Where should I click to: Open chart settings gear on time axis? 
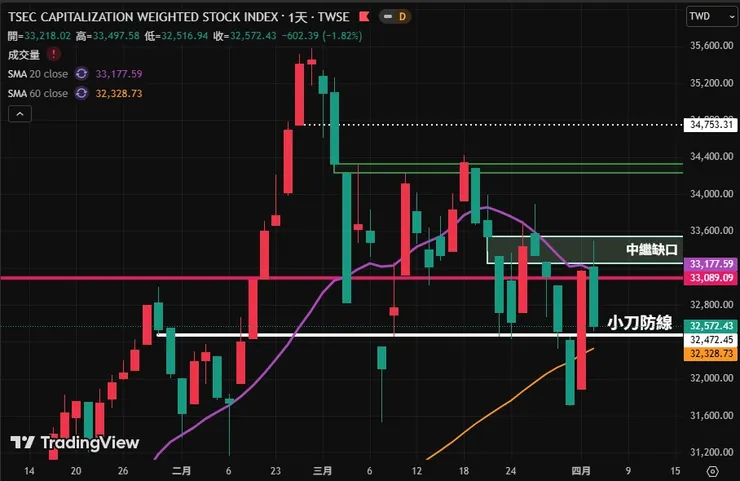pos(713,471)
